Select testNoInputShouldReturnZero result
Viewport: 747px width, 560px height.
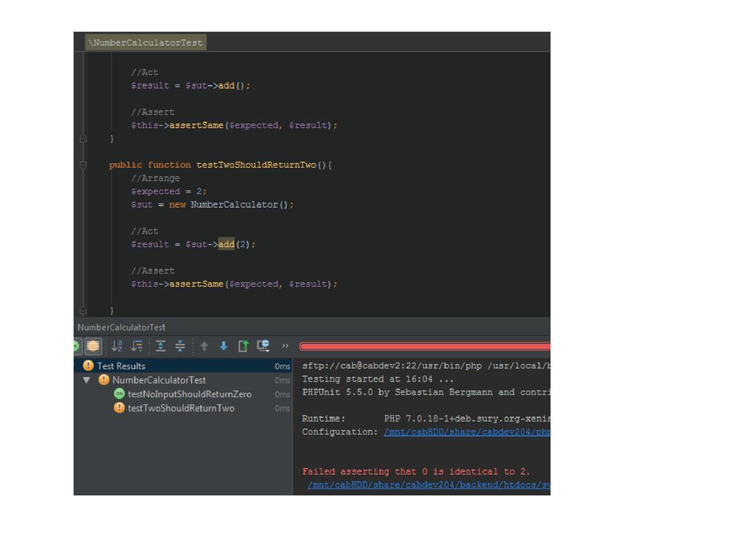190,394
